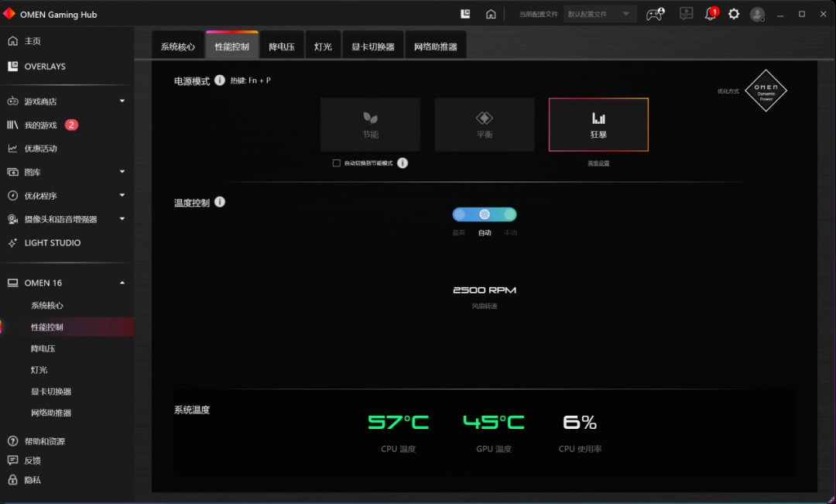
Task: Select the 平衡 power mode
Action: pos(485,125)
